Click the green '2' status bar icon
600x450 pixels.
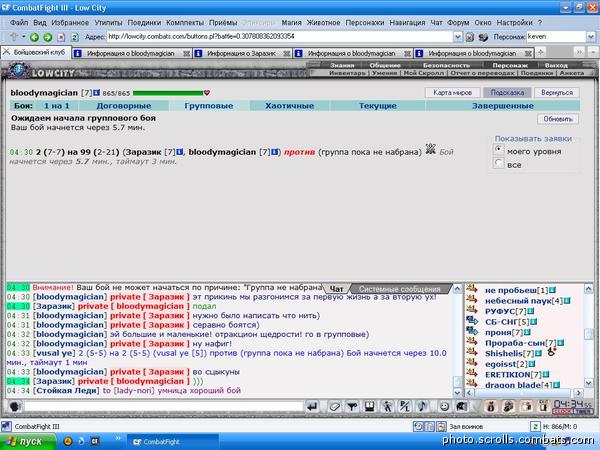tap(535, 426)
